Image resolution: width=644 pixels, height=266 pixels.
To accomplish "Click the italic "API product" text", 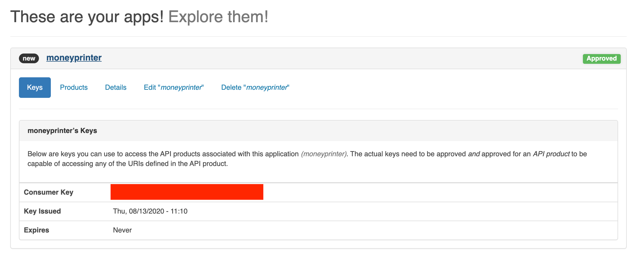I will pyautogui.click(x=551, y=154).
